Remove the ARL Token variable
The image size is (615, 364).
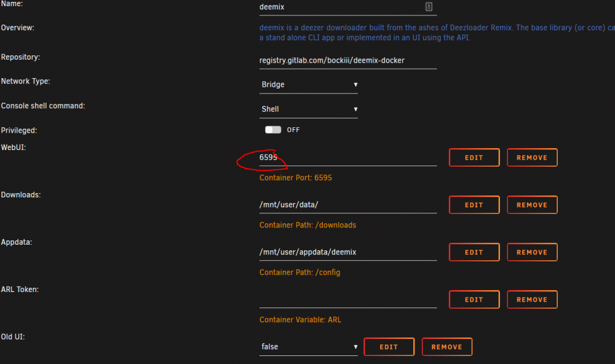tap(532, 299)
